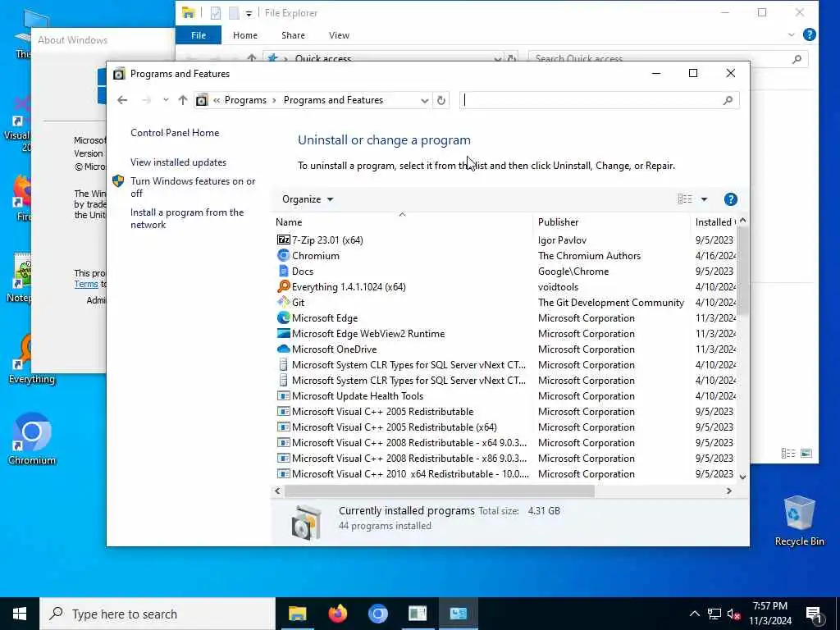This screenshot has height=630, width=840.
Task: Click the Edge WebView2 Runtime icon
Action: (x=283, y=333)
